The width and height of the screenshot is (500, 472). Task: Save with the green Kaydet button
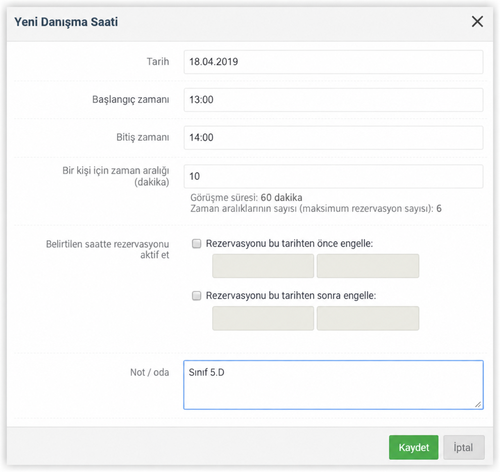coord(414,447)
